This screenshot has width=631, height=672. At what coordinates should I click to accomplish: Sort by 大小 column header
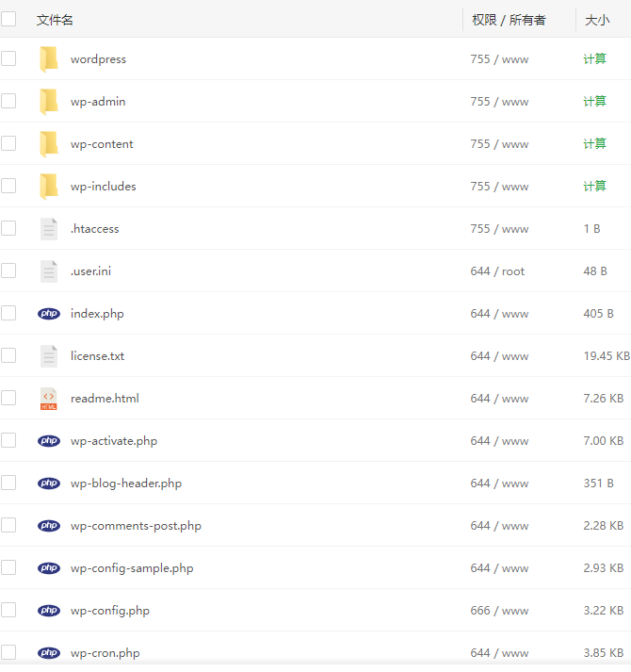point(597,20)
